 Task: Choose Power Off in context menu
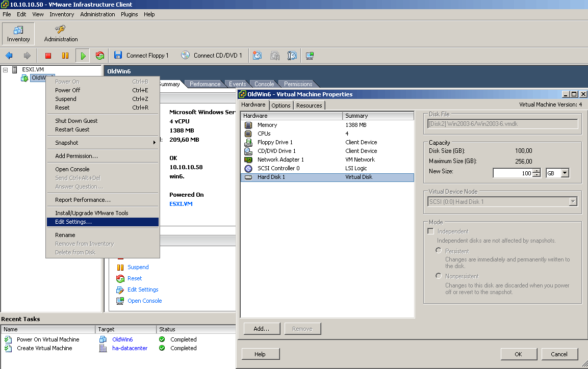tap(103, 90)
